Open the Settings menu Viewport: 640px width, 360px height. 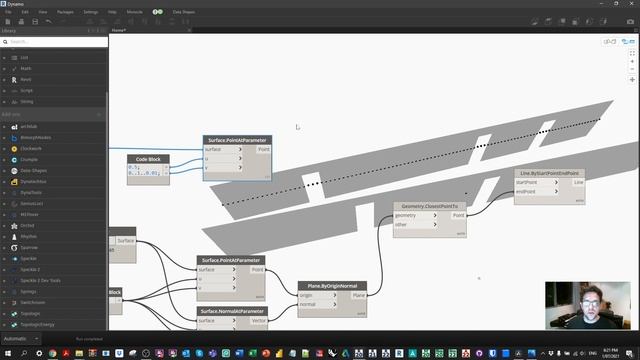pos(91,12)
